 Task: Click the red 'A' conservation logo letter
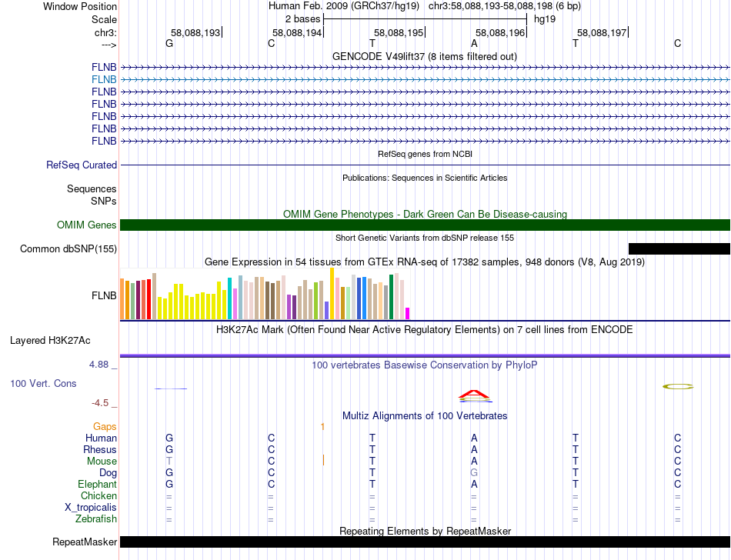[x=474, y=394]
